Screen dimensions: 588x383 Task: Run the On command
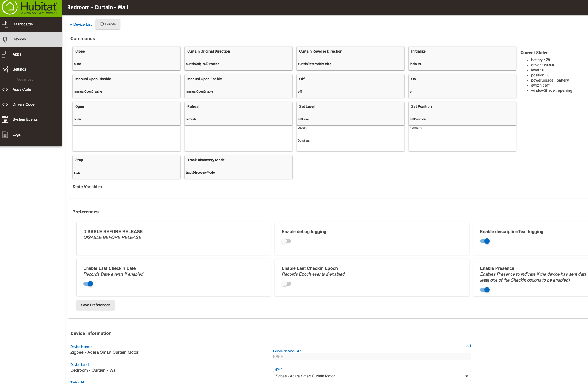click(x=462, y=86)
